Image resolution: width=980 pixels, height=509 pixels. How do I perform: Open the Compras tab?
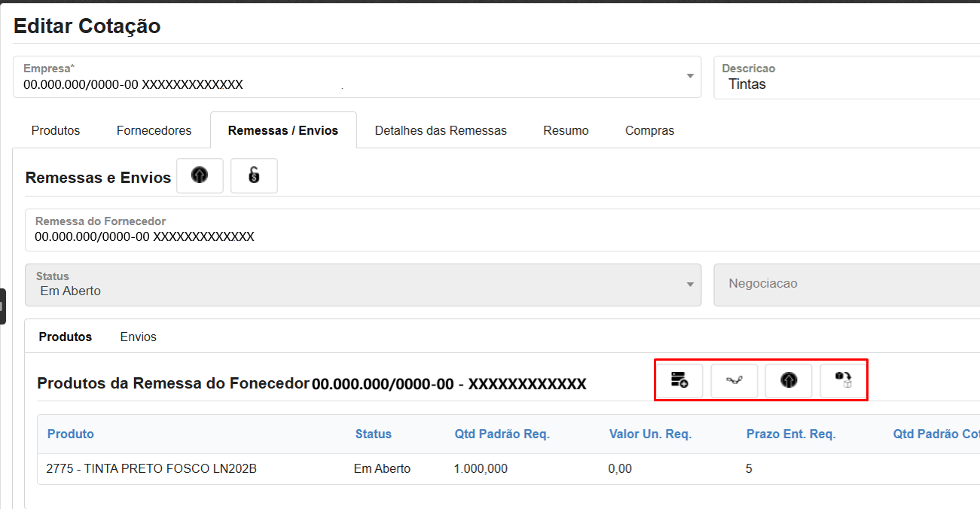point(649,130)
